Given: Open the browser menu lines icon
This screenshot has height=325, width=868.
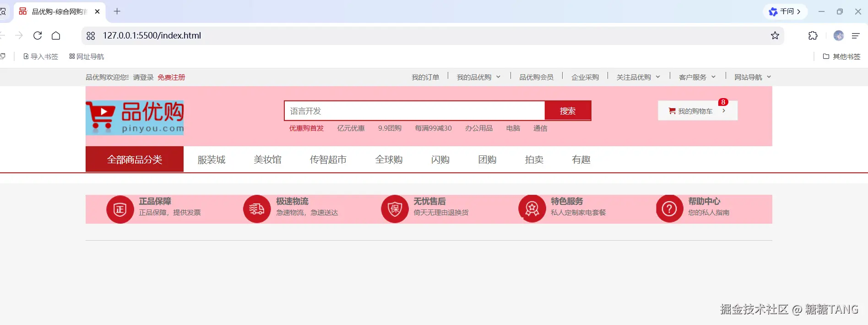Looking at the screenshot, I should point(856,35).
